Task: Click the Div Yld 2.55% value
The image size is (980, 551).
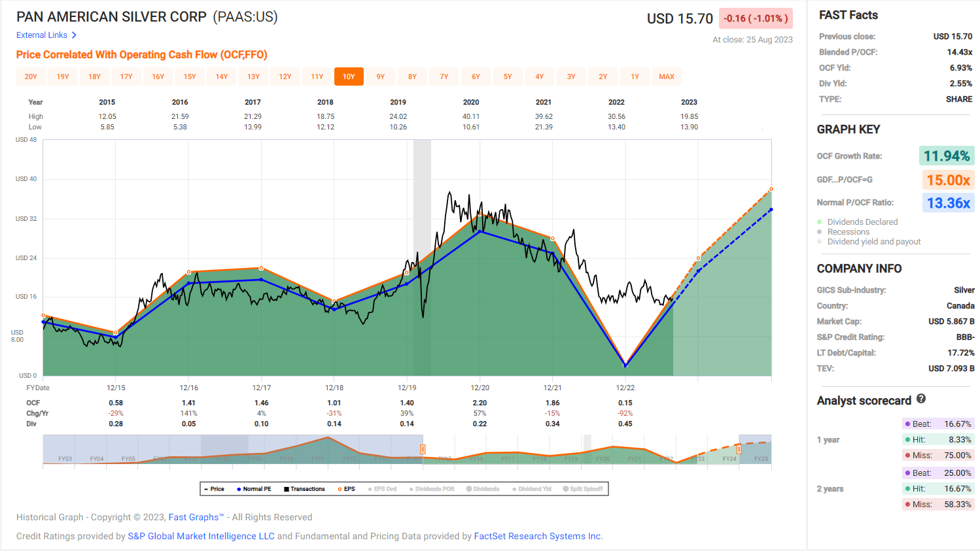Action: tap(961, 84)
